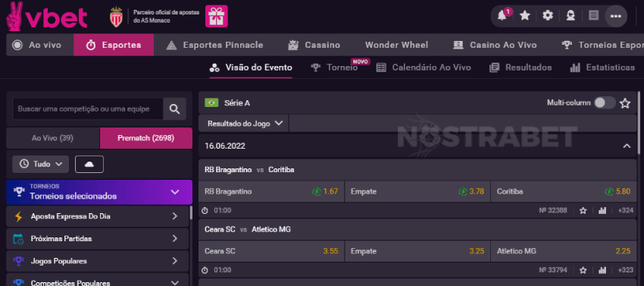Click event number № 32388
Screen dimensions: 644x286
[553, 211]
